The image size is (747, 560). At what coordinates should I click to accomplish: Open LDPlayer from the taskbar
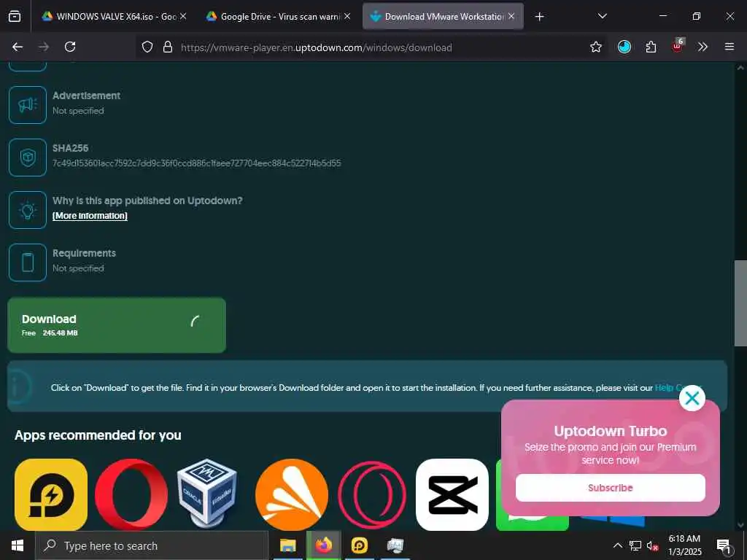coord(359,545)
